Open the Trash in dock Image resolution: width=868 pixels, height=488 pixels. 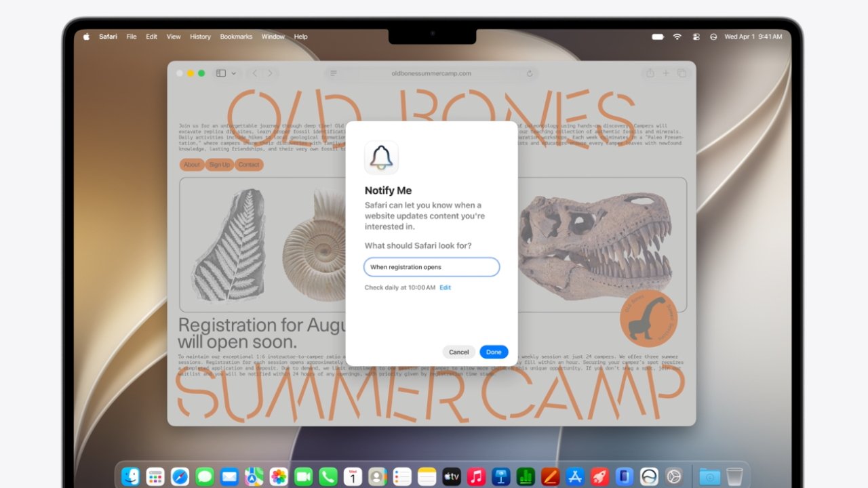[734, 476]
